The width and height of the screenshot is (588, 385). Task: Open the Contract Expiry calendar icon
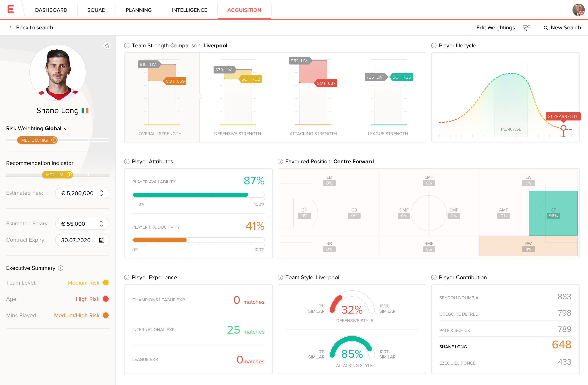coord(101,240)
